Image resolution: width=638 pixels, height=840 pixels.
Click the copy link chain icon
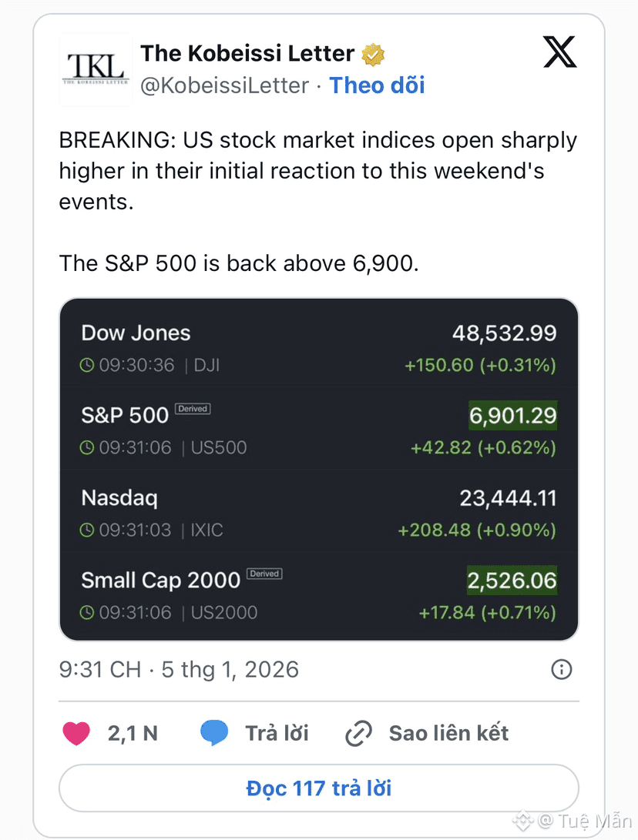(358, 733)
